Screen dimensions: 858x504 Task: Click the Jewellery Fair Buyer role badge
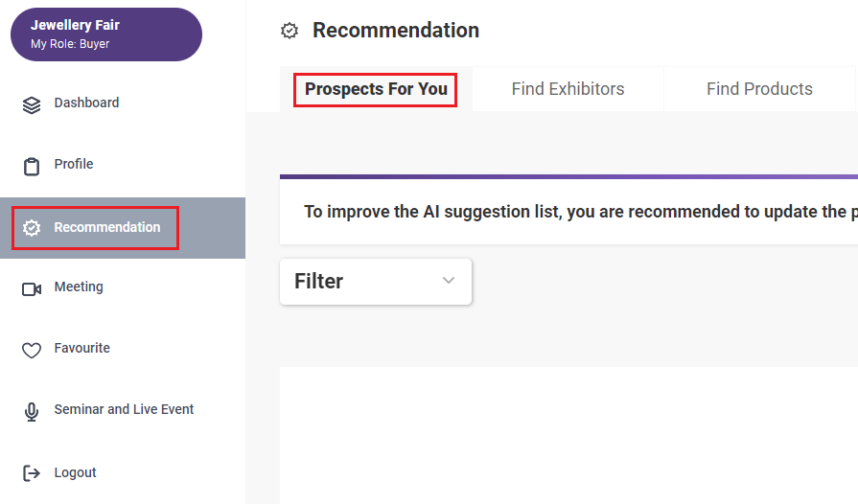(106, 34)
